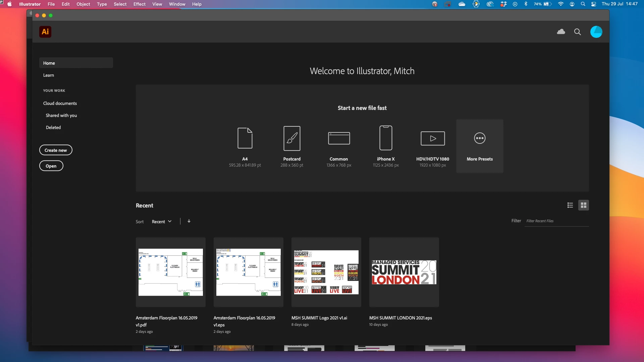Image resolution: width=644 pixels, height=362 pixels.
Task: Pick the iPhone X preset icon
Action: click(386, 138)
